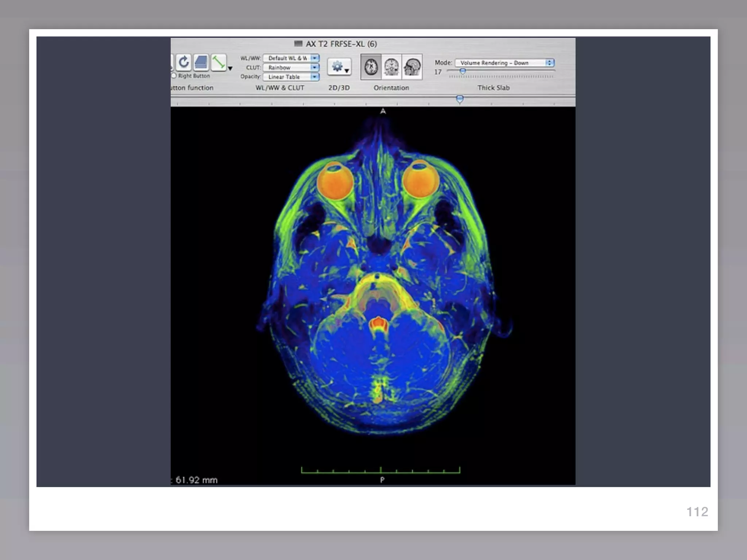Click the left orange eyeball in scan

pyautogui.click(x=335, y=182)
